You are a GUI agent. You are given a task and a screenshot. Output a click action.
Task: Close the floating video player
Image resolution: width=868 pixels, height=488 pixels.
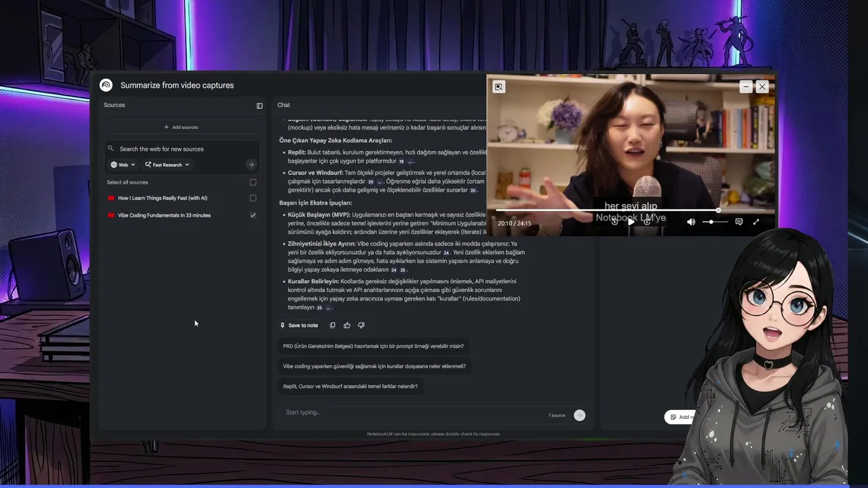pyautogui.click(x=762, y=87)
